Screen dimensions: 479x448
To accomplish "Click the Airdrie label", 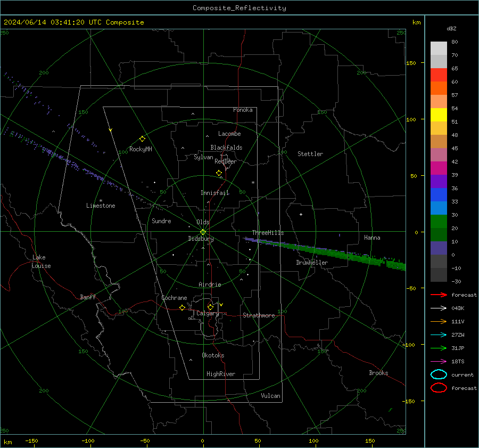I will tap(210, 284).
